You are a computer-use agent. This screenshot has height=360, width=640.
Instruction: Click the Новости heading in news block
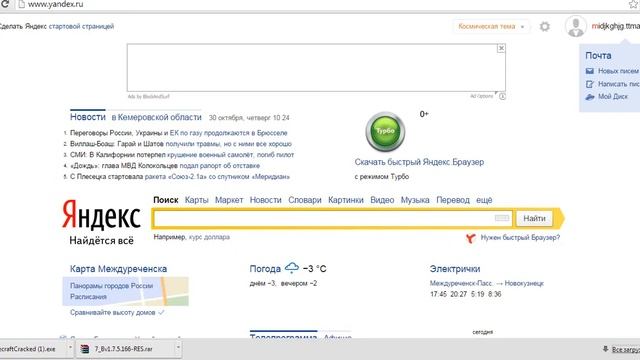pyautogui.click(x=88, y=117)
